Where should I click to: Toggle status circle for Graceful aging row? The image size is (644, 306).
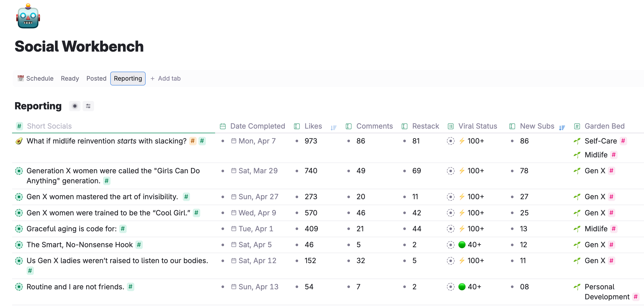click(x=19, y=229)
